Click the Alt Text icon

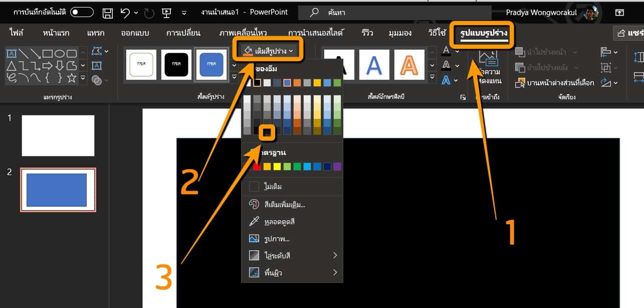(x=488, y=59)
